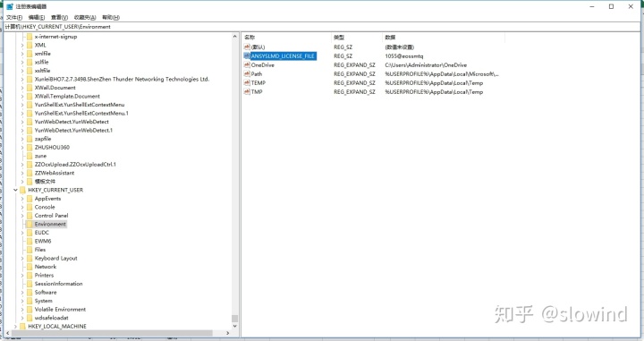Open the 查看(V) menu
The image size is (644, 341).
click(x=59, y=17)
